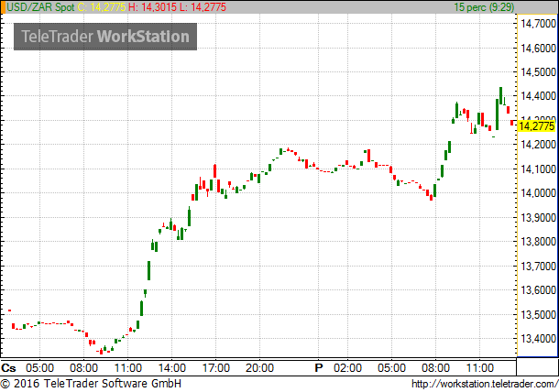Screen dimensions: 559x392
Task: Click the P day label on time axis
Action: (319, 367)
